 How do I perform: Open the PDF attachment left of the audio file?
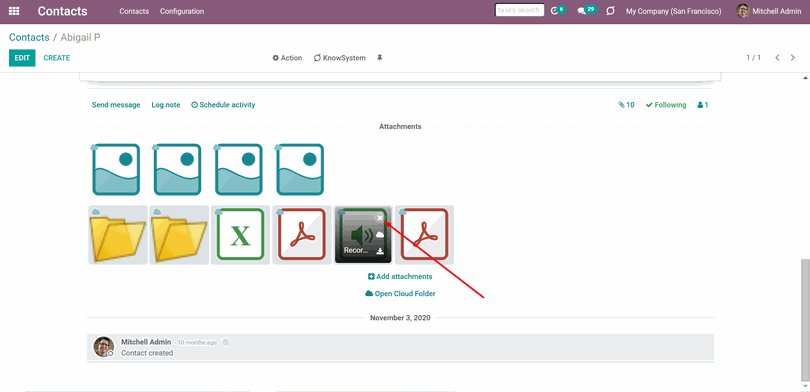click(302, 234)
